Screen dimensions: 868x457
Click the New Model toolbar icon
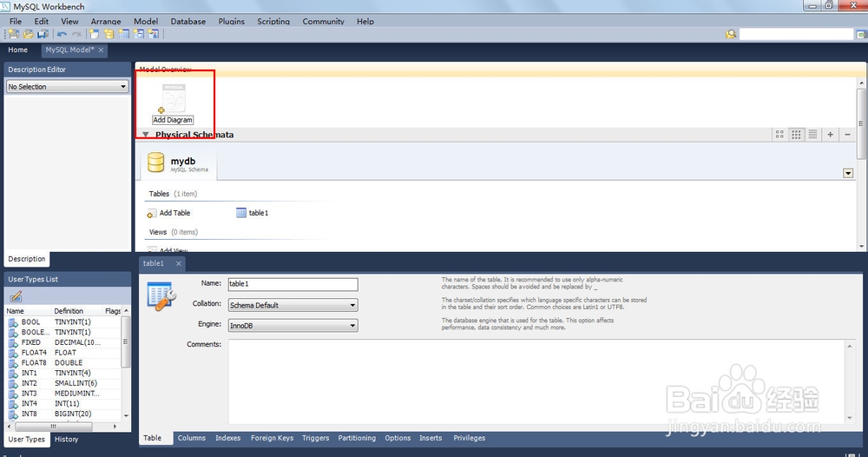(13, 34)
